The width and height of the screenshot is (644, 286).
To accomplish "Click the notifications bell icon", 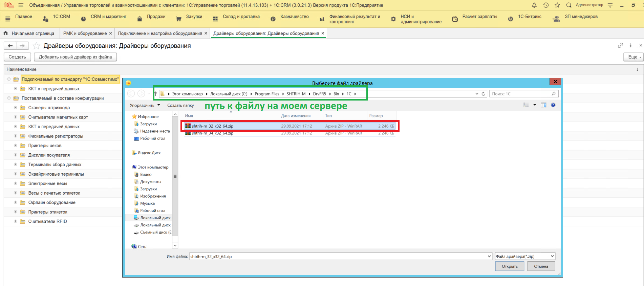I will coord(534,5).
